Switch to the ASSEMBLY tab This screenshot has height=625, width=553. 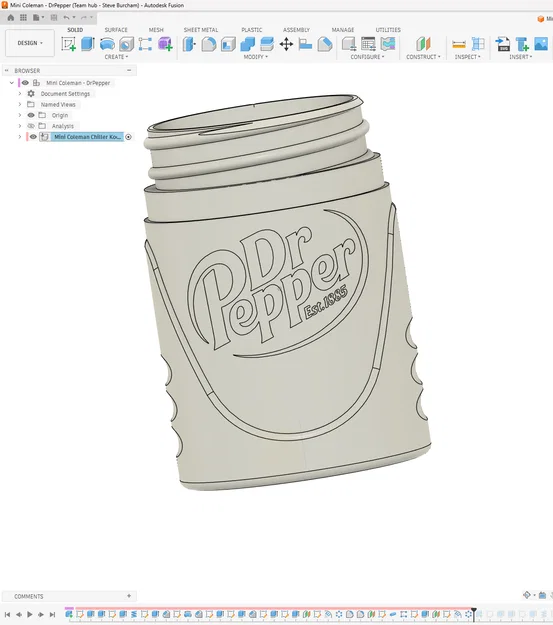click(x=296, y=30)
